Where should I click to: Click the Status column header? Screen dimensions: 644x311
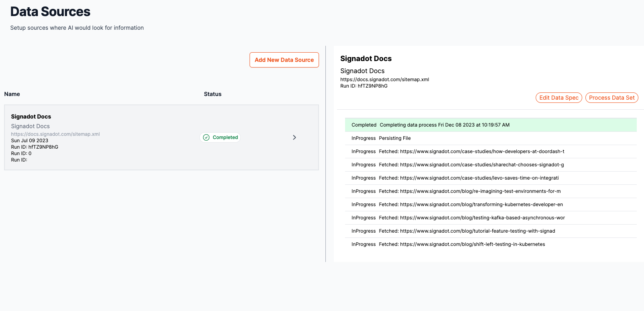(x=212, y=94)
